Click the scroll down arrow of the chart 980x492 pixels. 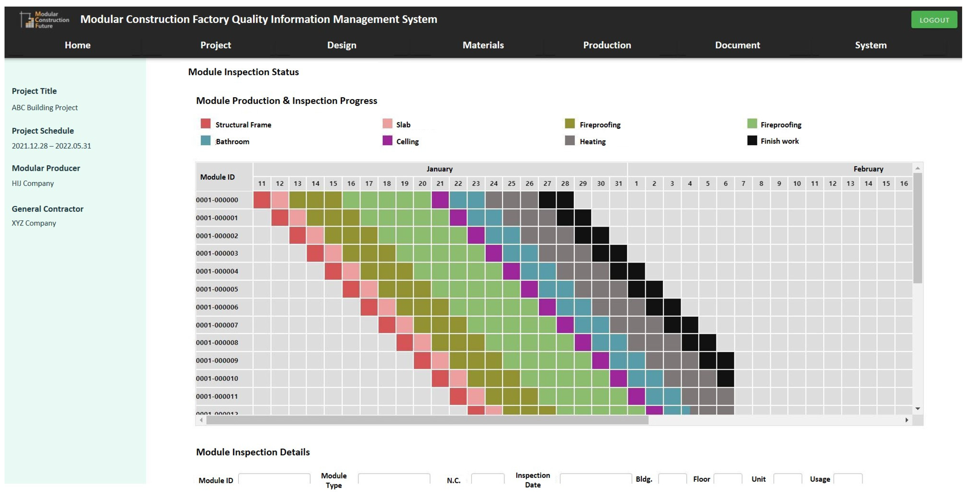click(x=917, y=409)
